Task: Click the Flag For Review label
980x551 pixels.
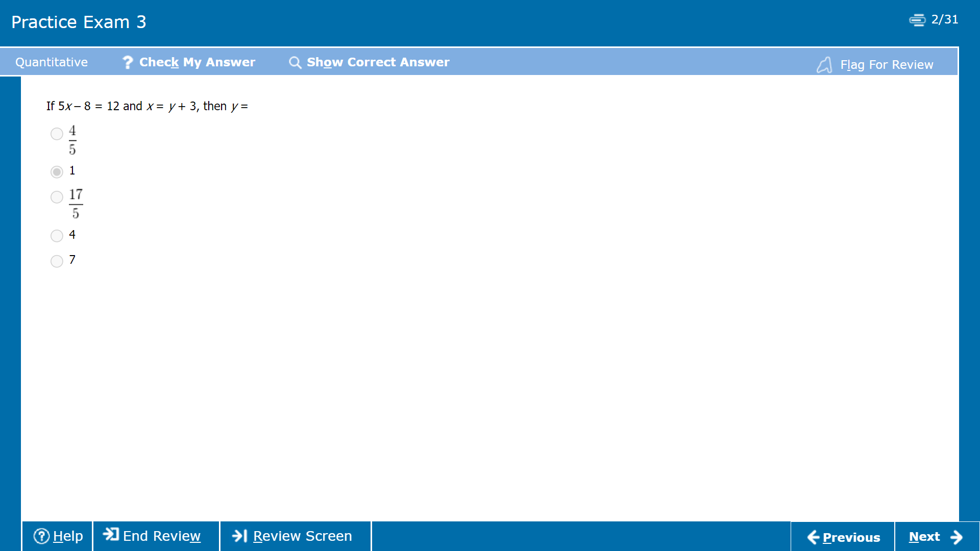Action: (887, 65)
